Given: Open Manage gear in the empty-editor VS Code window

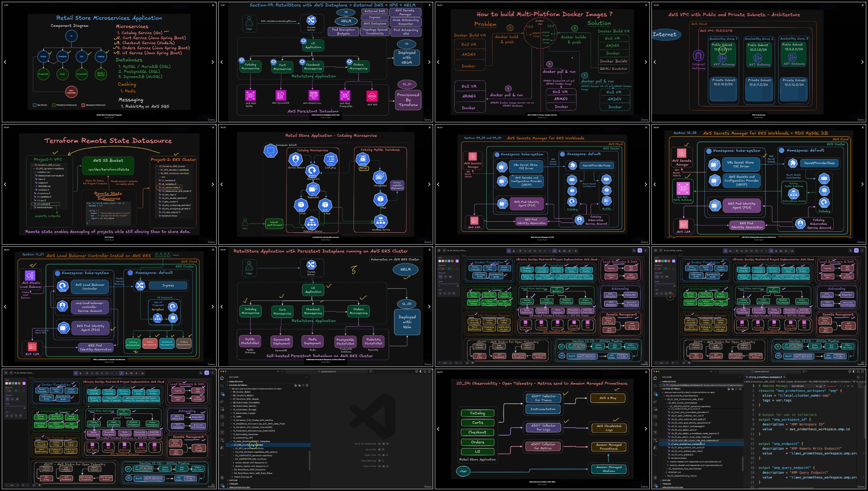Looking at the screenshot, I should coord(222,485).
